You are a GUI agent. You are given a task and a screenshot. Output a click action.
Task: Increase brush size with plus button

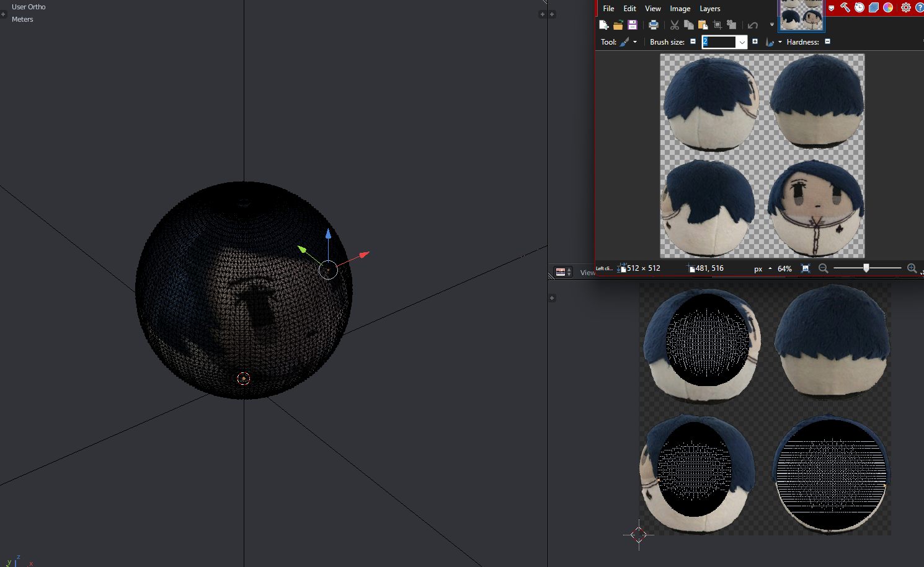tap(755, 42)
